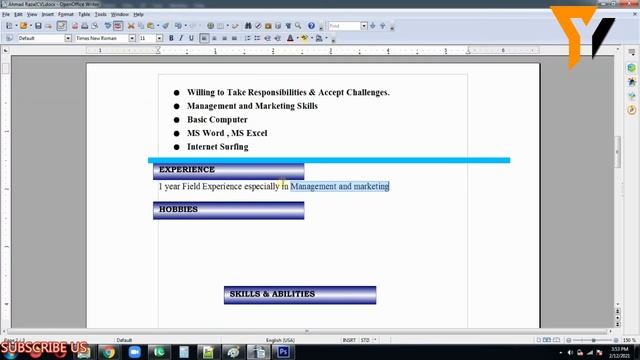Expand the font size dropdown
This screenshot has width=640, height=360.
tap(159, 38)
